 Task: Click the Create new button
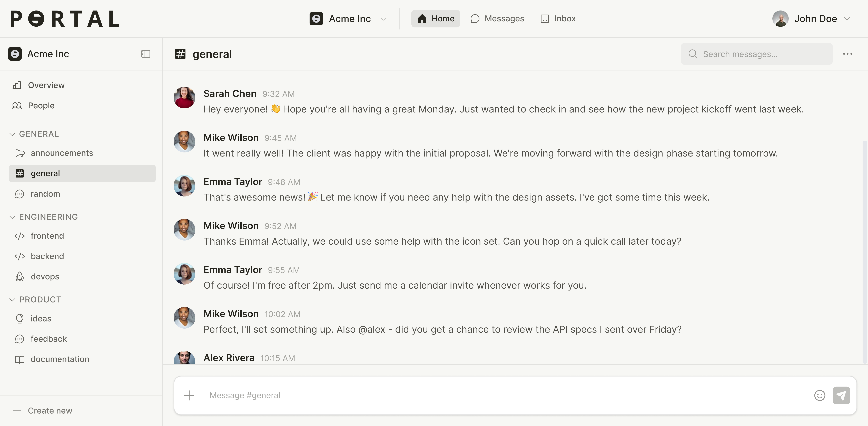pos(43,411)
